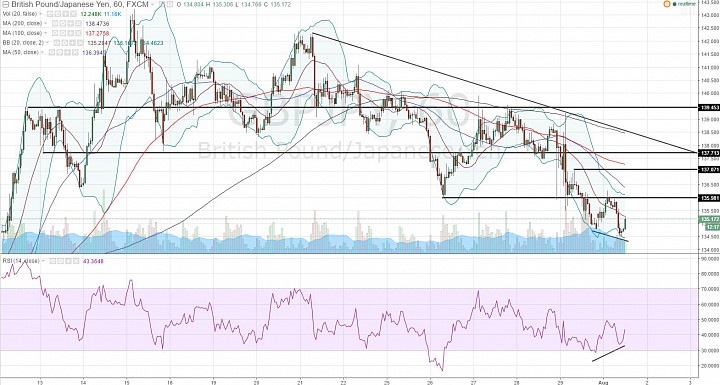Toggle visibility of MA (100, close) indicator
The image size is (720, 385).
pyautogui.click(x=55, y=33)
